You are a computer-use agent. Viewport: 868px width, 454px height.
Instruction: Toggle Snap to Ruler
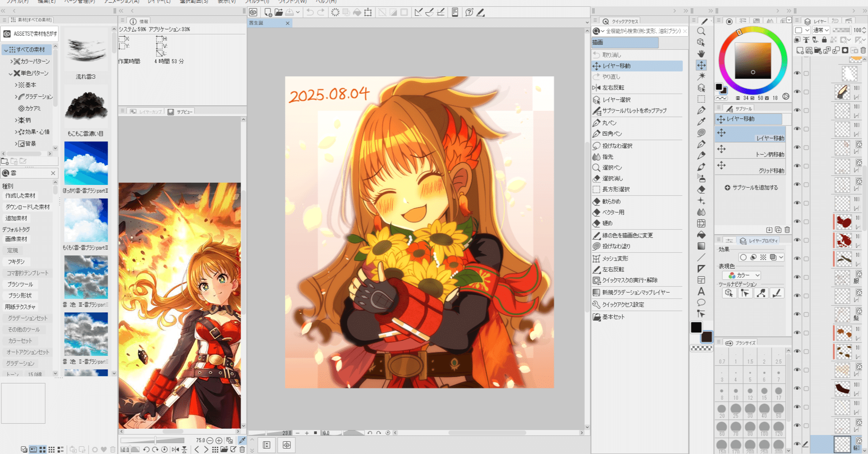click(x=418, y=12)
